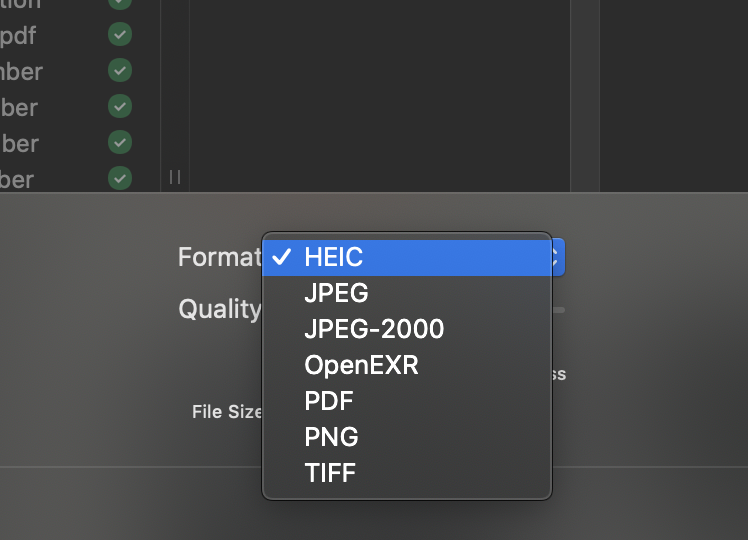This screenshot has height=540, width=748.
Task: Click the Quality label
Action: pos(219,309)
